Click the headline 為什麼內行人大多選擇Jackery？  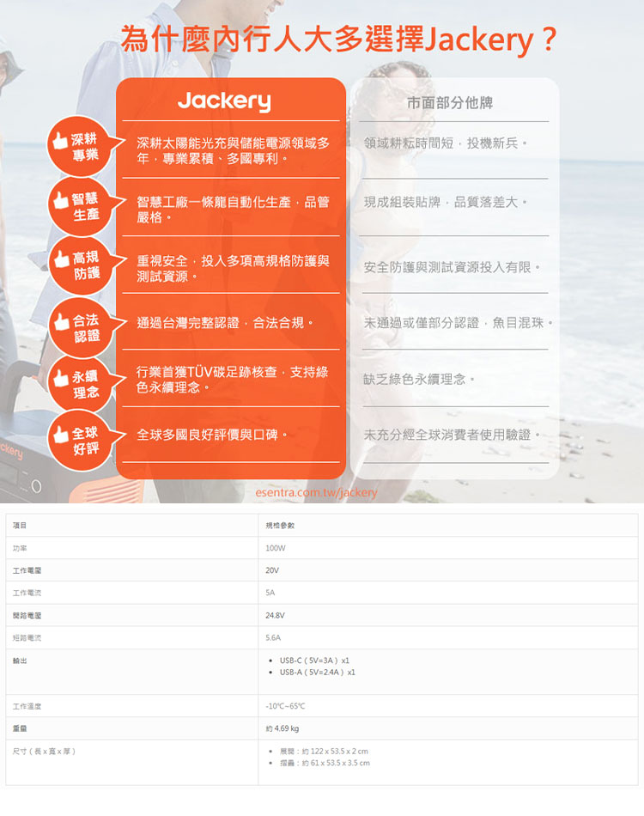(x=338, y=40)
